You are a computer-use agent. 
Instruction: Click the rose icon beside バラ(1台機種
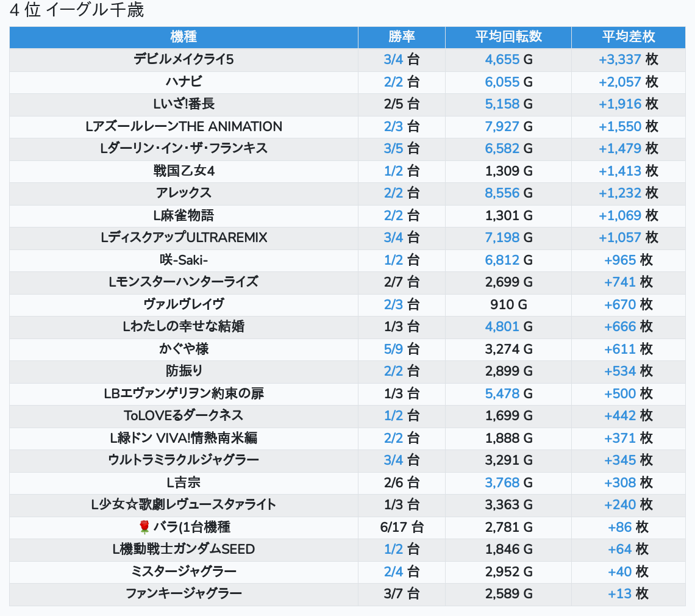point(144,527)
